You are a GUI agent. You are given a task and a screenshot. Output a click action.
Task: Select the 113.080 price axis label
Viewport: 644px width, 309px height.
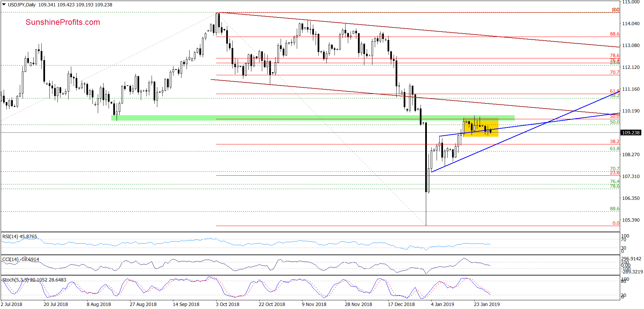[x=631, y=45]
